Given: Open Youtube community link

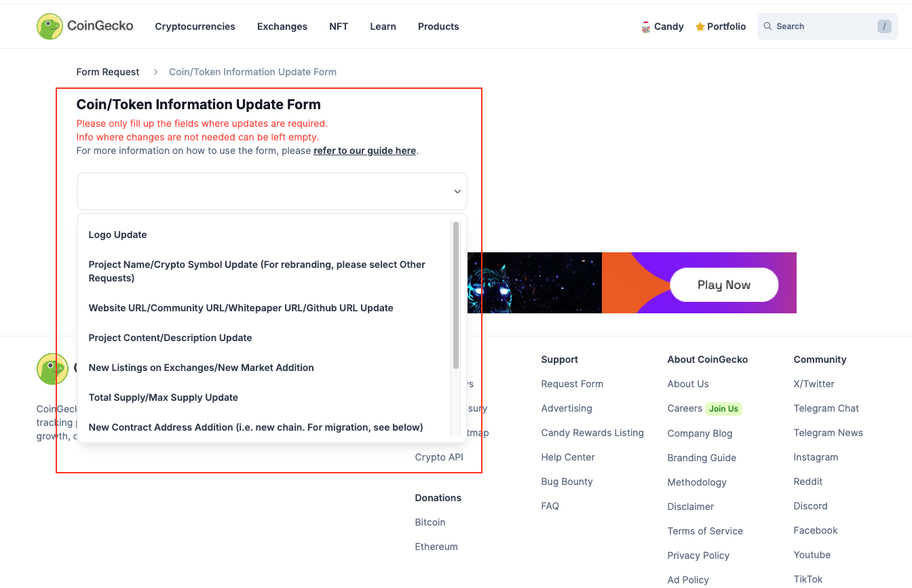Looking at the screenshot, I should [812, 555].
